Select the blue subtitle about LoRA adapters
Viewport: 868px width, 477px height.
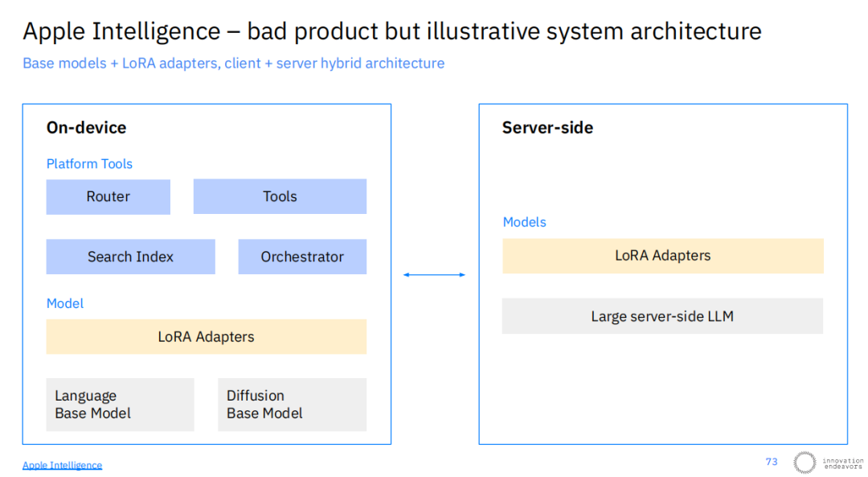coord(233,64)
